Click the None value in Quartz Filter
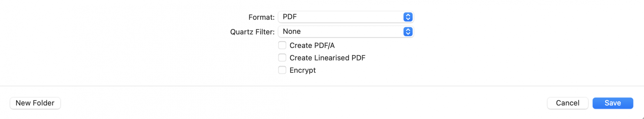 (x=292, y=32)
